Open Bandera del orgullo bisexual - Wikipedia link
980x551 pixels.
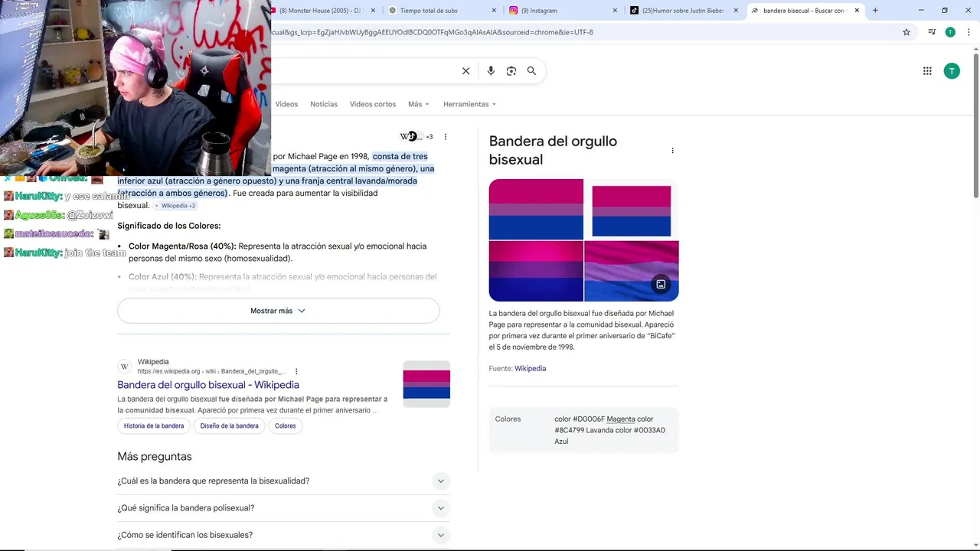click(208, 385)
